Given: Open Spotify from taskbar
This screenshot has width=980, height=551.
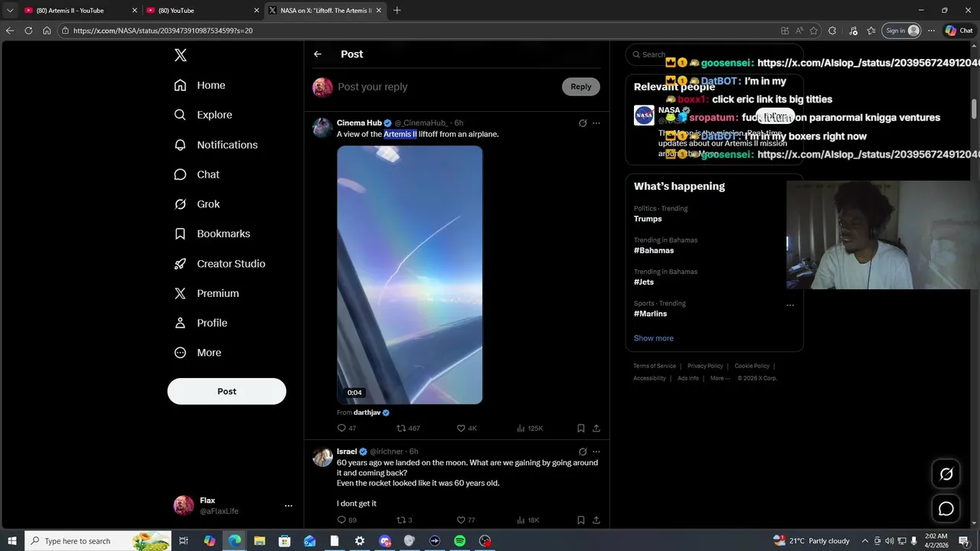Looking at the screenshot, I should tap(459, 541).
